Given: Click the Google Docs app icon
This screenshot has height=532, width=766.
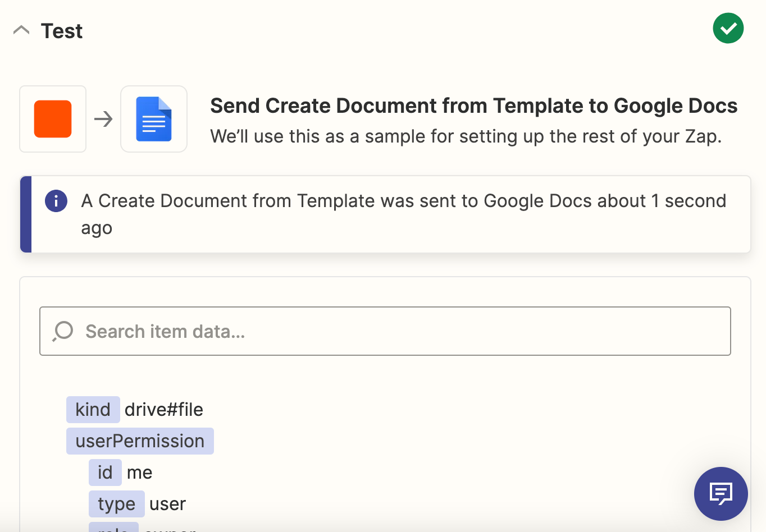Looking at the screenshot, I should pos(154,119).
